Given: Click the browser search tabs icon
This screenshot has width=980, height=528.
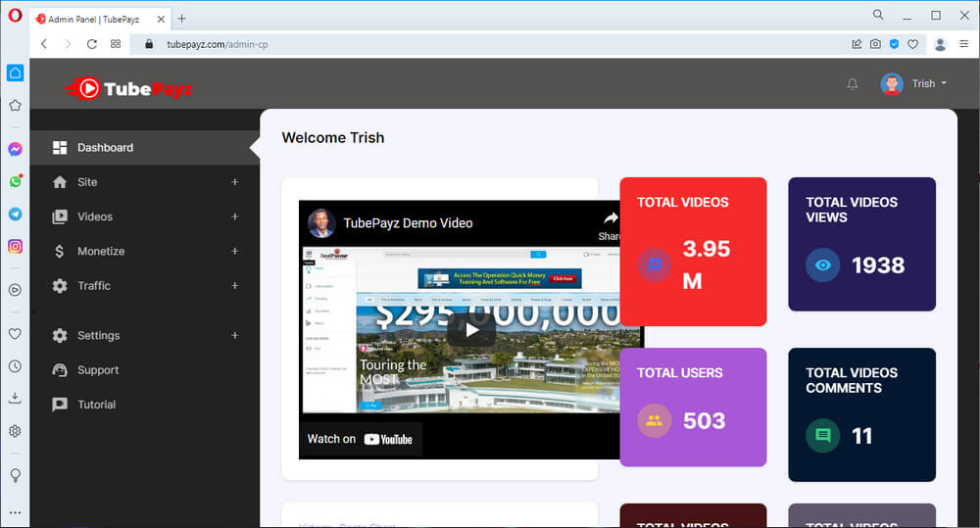Looking at the screenshot, I should point(878,15).
